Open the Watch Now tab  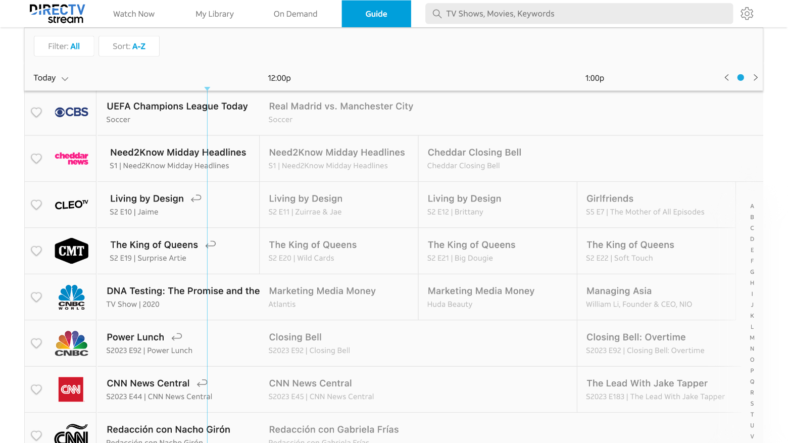[134, 14]
